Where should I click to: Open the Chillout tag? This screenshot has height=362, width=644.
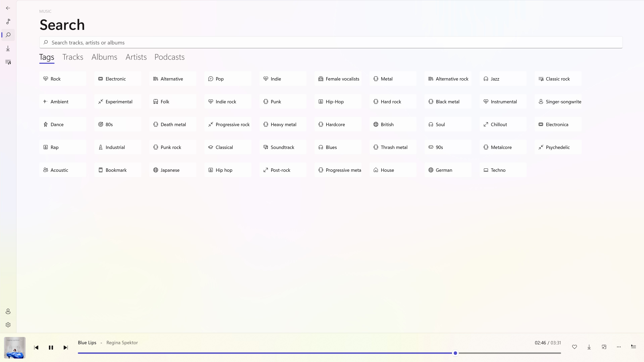(503, 124)
